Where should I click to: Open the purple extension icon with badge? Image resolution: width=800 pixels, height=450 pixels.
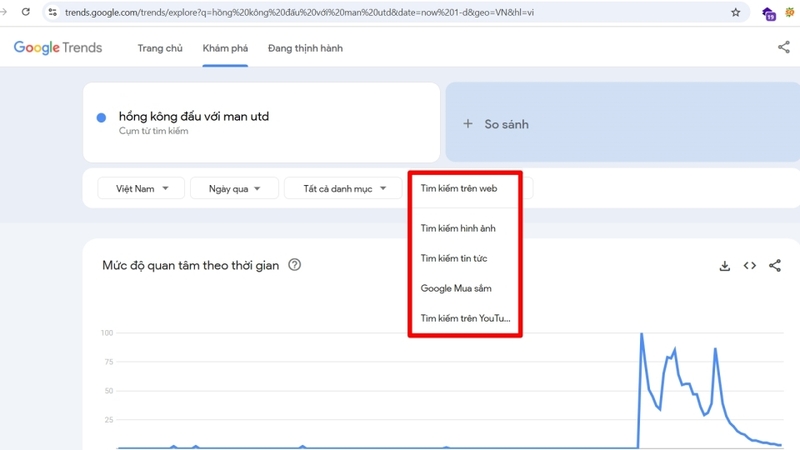point(768,13)
